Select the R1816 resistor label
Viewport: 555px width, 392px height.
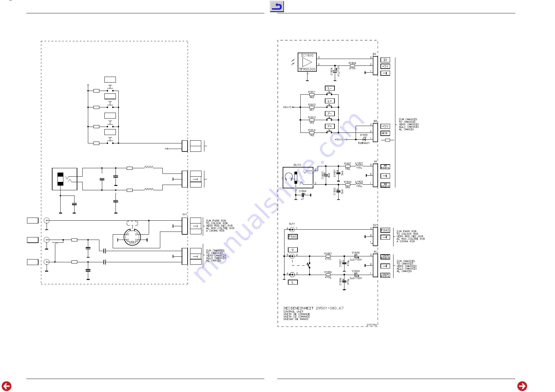(312, 130)
